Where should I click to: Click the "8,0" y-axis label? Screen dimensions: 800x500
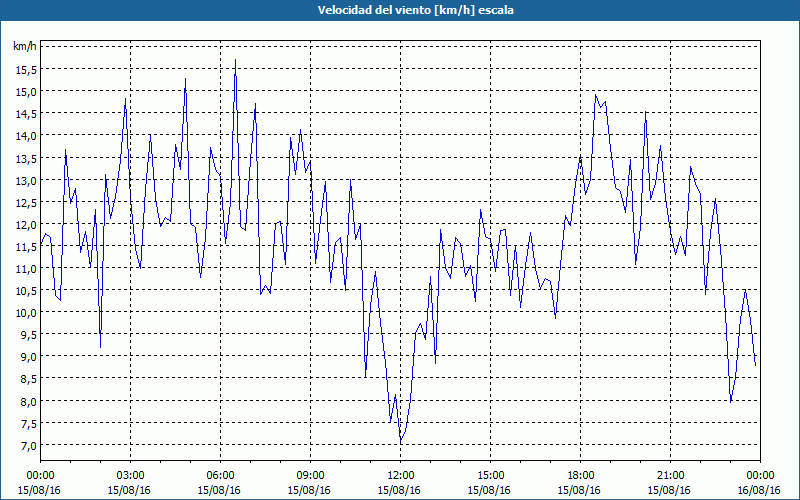pyautogui.click(x=28, y=402)
